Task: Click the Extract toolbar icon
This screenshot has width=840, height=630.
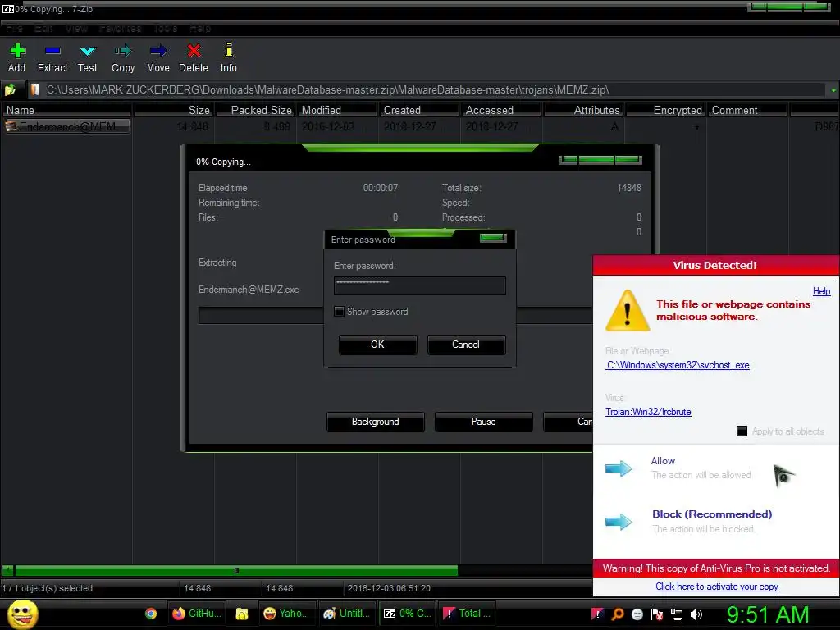Action: point(52,52)
